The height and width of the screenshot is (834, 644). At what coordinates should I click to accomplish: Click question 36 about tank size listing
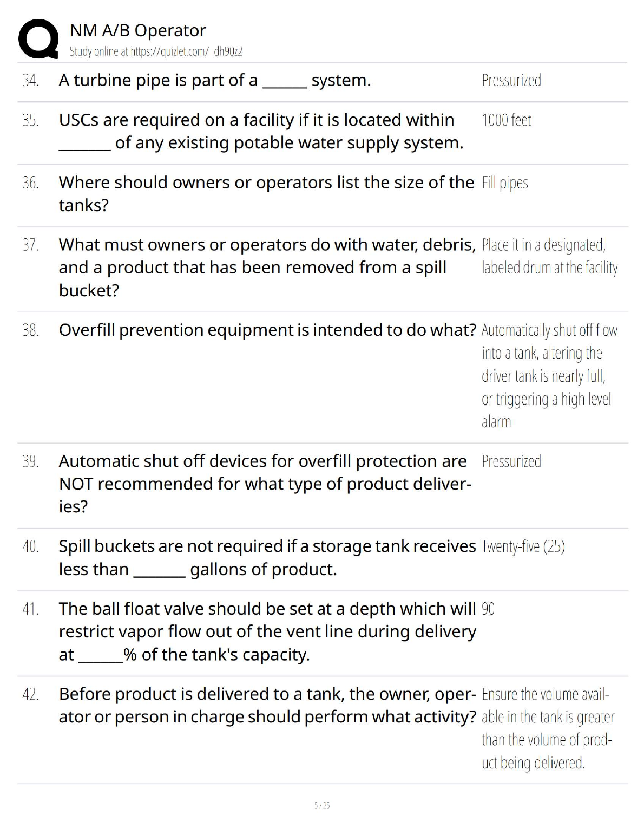click(x=266, y=193)
